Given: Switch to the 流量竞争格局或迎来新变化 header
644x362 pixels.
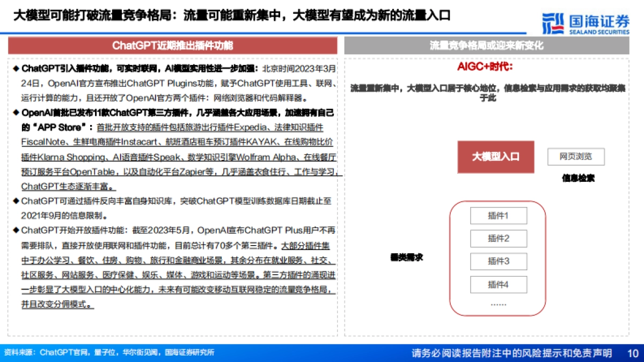Looking at the screenshot, I should [491, 46].
